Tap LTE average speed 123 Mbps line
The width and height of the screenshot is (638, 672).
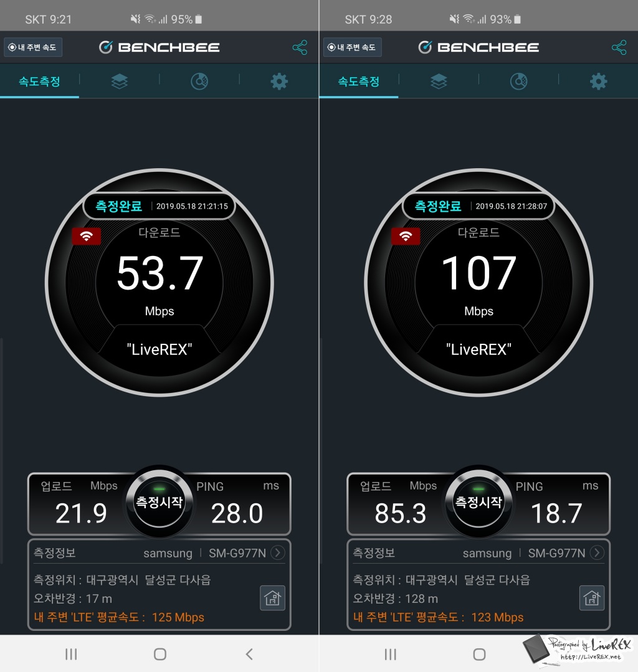pyautogui.click(x=438, y=617)
